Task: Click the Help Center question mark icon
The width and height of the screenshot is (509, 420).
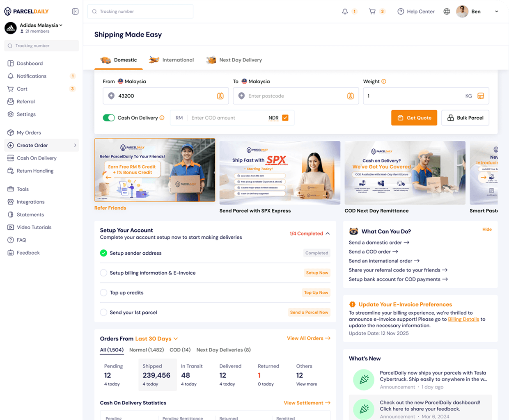Action: coord(401,11)
